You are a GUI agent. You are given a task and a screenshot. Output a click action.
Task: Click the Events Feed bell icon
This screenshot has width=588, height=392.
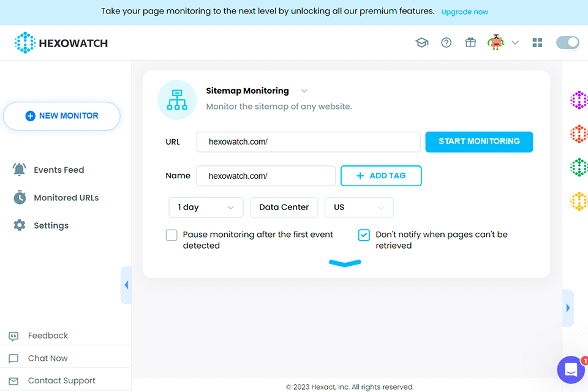coord(19,170)
